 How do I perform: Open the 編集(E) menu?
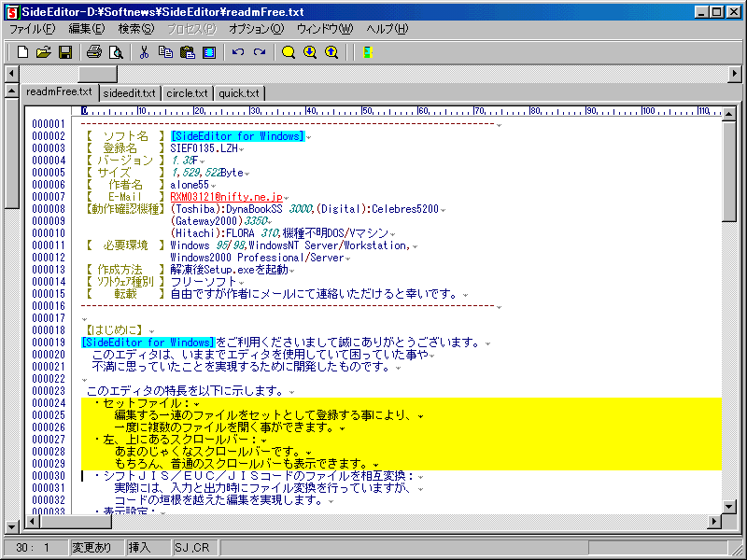[87, 29]
